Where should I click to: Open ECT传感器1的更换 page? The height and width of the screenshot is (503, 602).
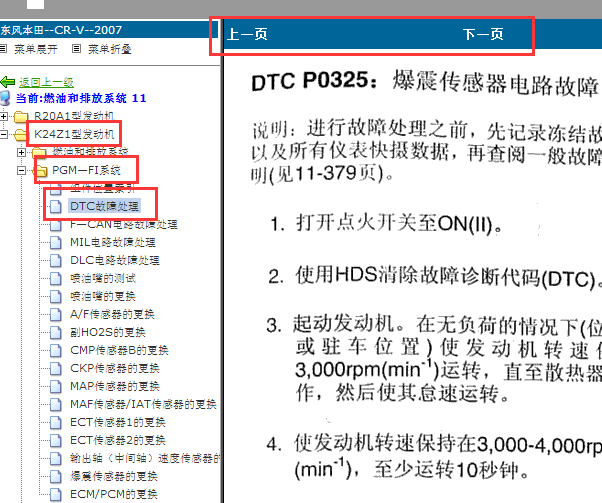pyautogui.click(x=118, y=422)
